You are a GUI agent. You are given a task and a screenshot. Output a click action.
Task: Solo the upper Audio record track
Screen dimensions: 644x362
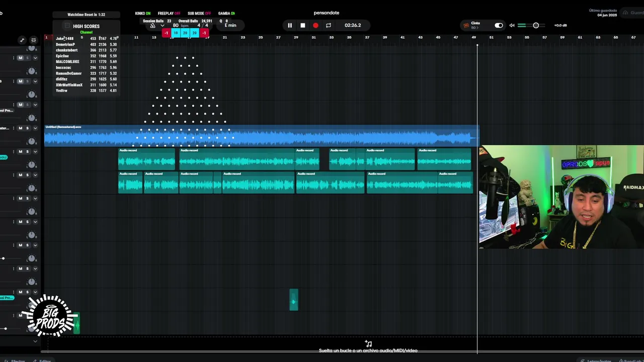tap(27, 151)
